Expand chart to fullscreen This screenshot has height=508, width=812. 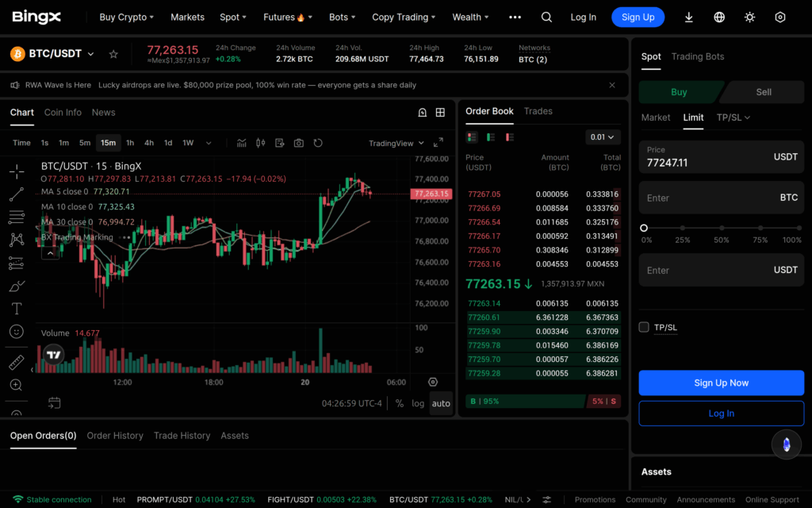[x=438, y=143]
